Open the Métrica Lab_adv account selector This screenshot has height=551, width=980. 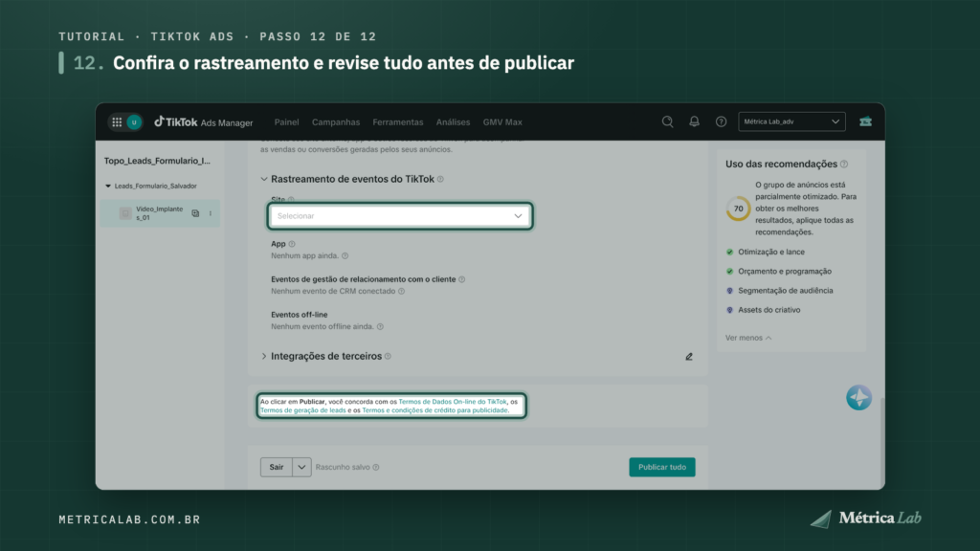pyautogui.click(x=791, y=121)
